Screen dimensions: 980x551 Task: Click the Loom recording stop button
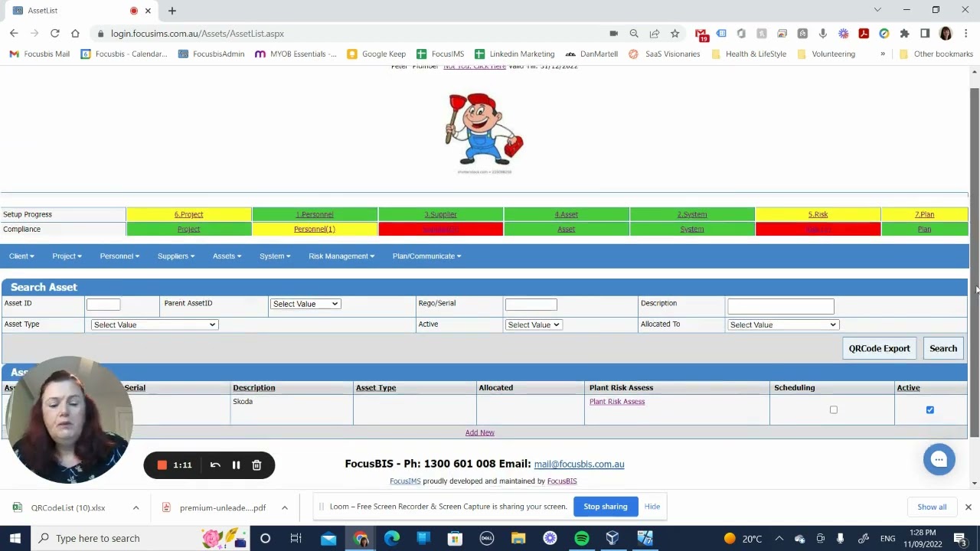(x=162, y=465)
